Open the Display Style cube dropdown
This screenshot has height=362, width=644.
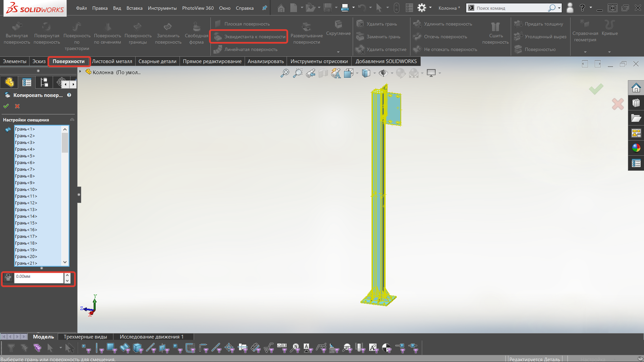point(375,73)
